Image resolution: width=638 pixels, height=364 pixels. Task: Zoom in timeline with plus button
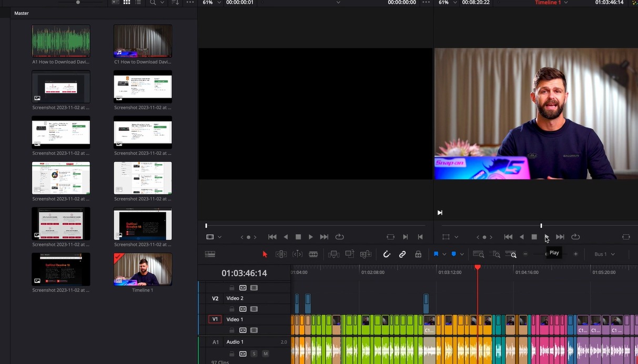pyautogui.click(x=576, y=254)
